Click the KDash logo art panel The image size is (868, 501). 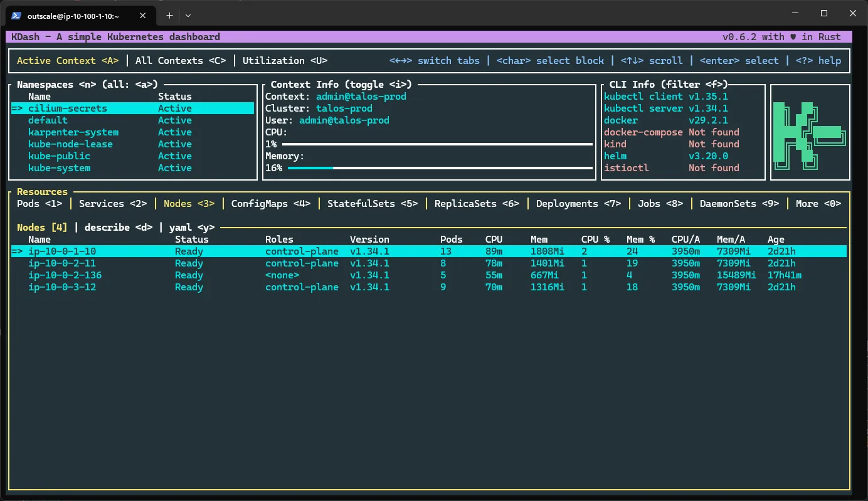tap(810, 132)
